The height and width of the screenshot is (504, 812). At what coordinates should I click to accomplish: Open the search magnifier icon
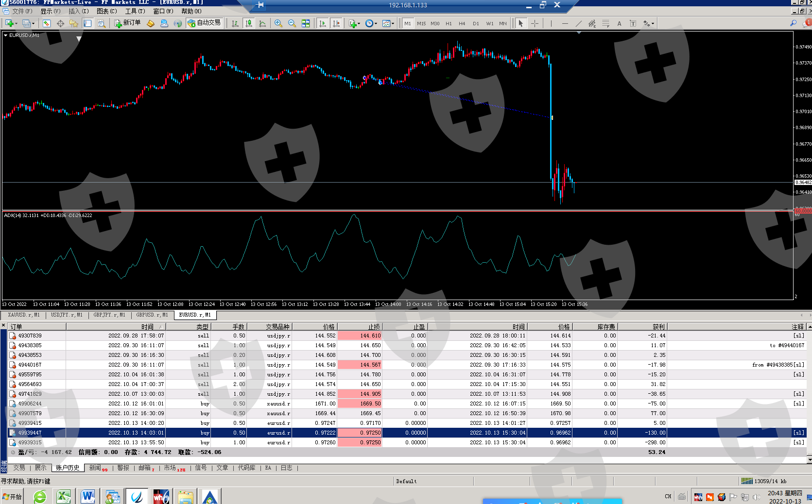tap(793, 23)
